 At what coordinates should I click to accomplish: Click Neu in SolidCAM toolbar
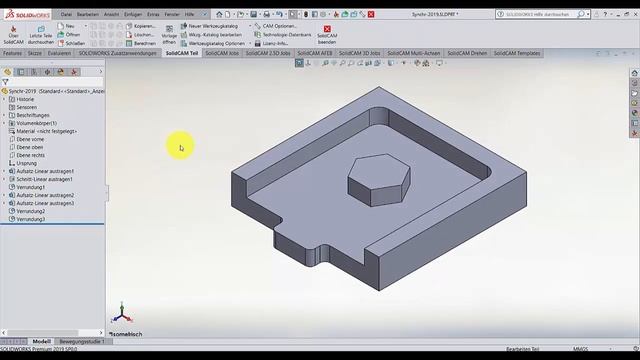pos(66,26)
